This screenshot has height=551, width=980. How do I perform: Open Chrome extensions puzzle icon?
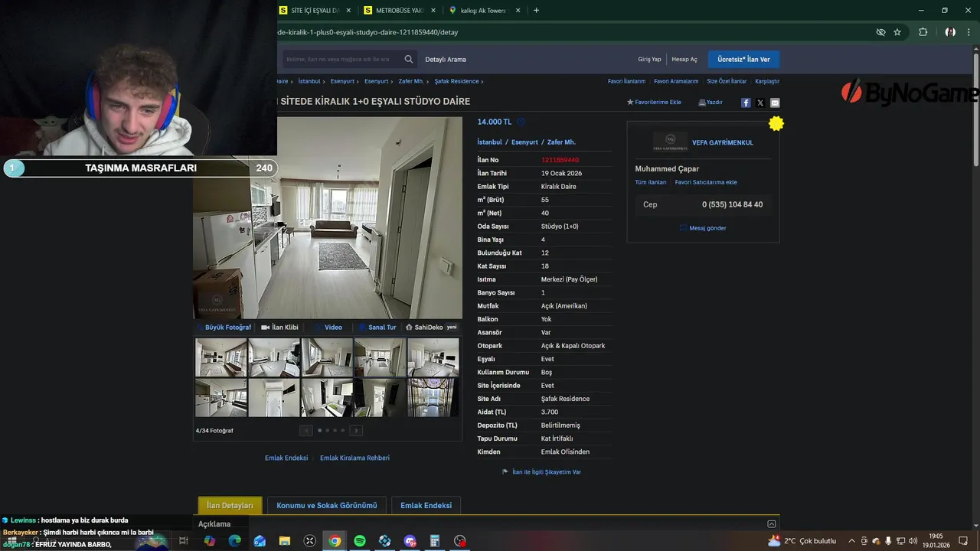923,32
